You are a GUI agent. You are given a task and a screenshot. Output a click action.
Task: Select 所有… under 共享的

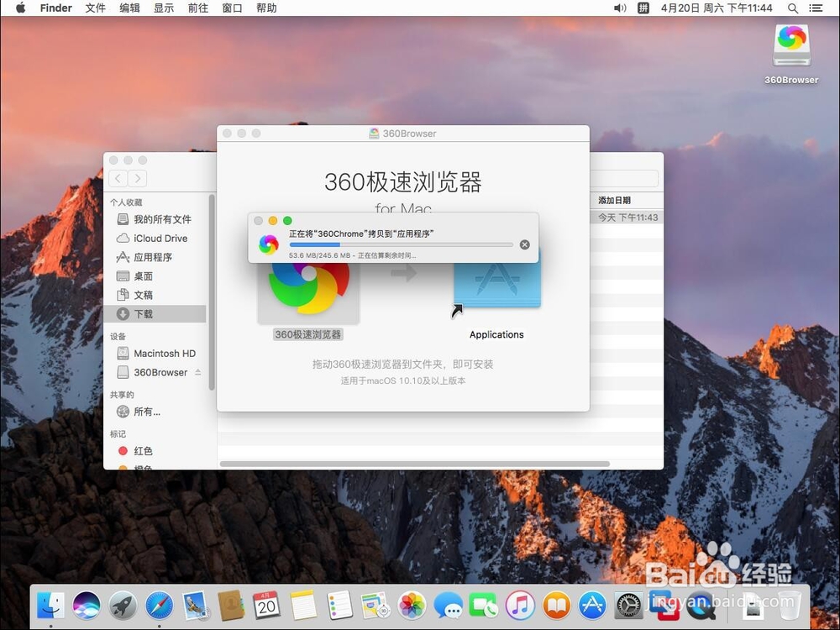(155, 412)
